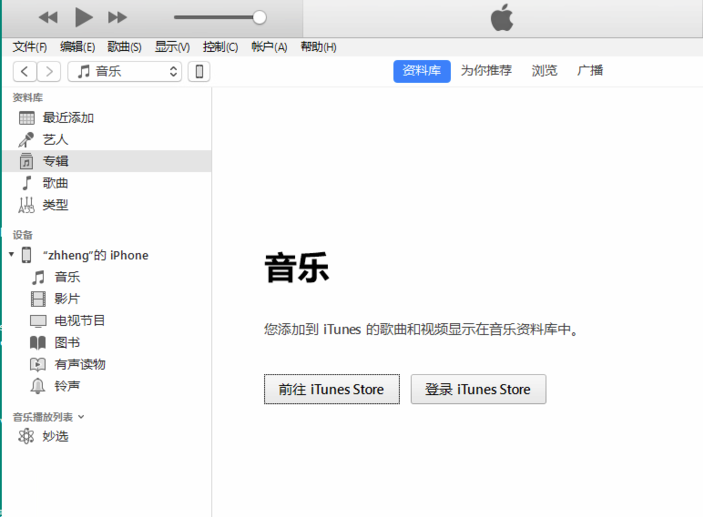
Task: Click the bell icon beside 铃声
Action: (x=38, y=386)
